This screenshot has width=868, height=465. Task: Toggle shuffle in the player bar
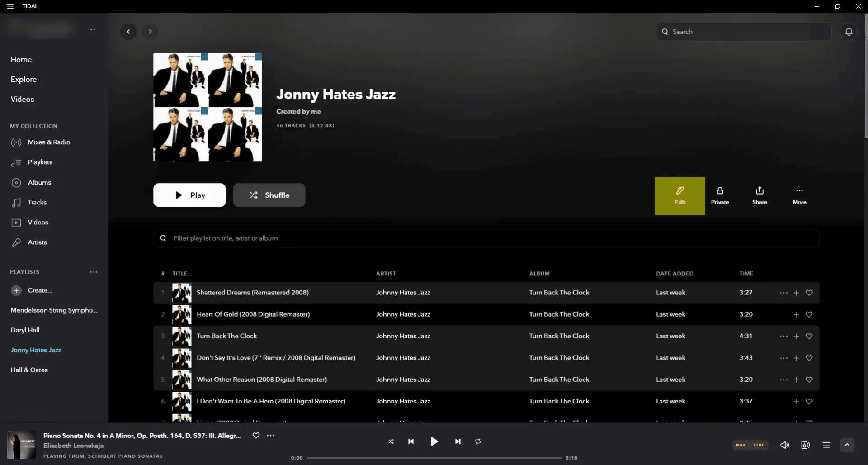pos(391,441)
